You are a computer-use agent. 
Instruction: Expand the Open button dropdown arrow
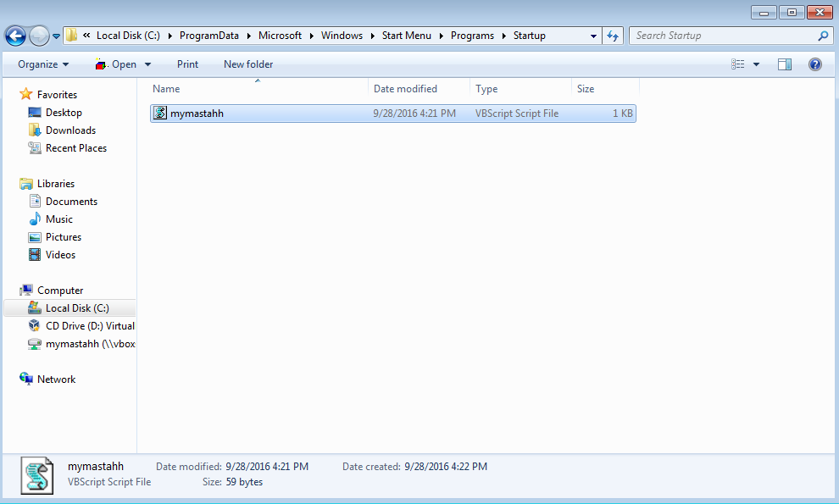pos(148,64)
